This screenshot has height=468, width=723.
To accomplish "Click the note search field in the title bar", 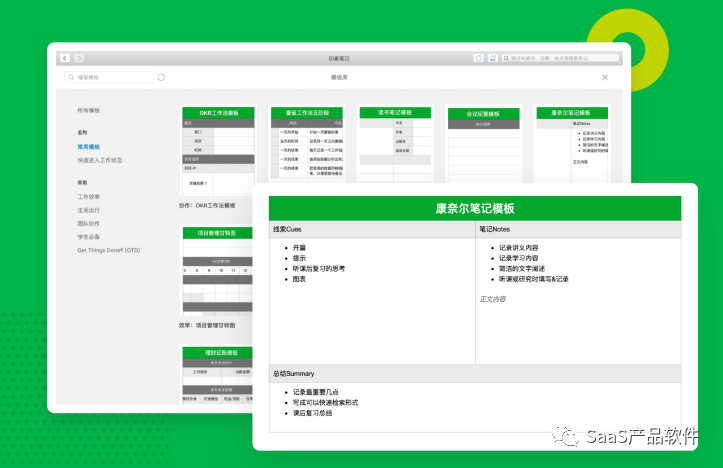I will (x=560, y=58).
